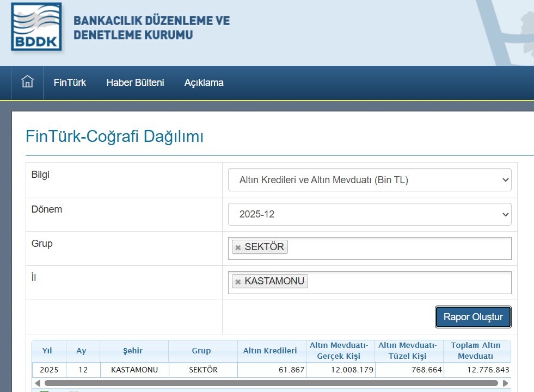Image resolution: width=534 pixels, height=392 pixels.
Task: Sort by the Şehir column header
Action: pos(134,351)
